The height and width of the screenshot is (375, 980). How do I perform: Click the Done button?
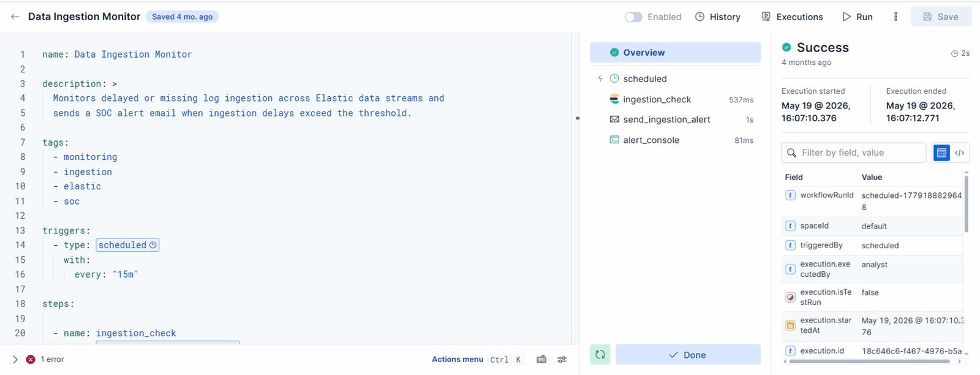pos(688,355)
